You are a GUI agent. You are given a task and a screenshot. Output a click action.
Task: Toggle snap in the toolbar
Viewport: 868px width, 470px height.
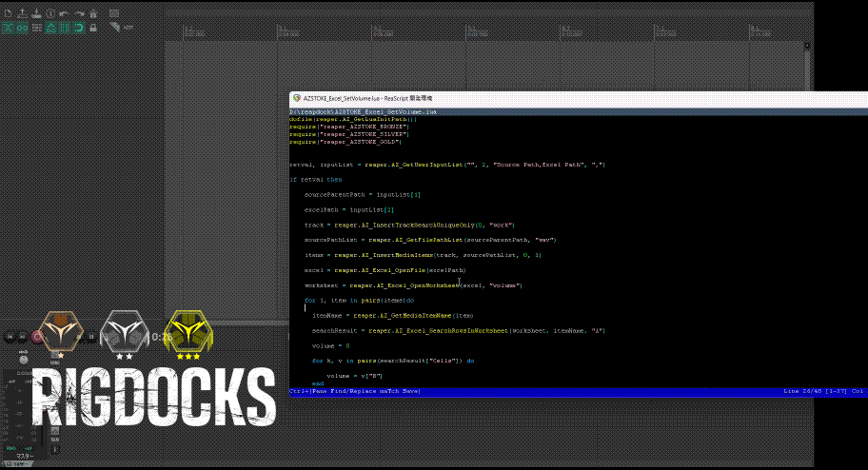[x=79, y=28]
